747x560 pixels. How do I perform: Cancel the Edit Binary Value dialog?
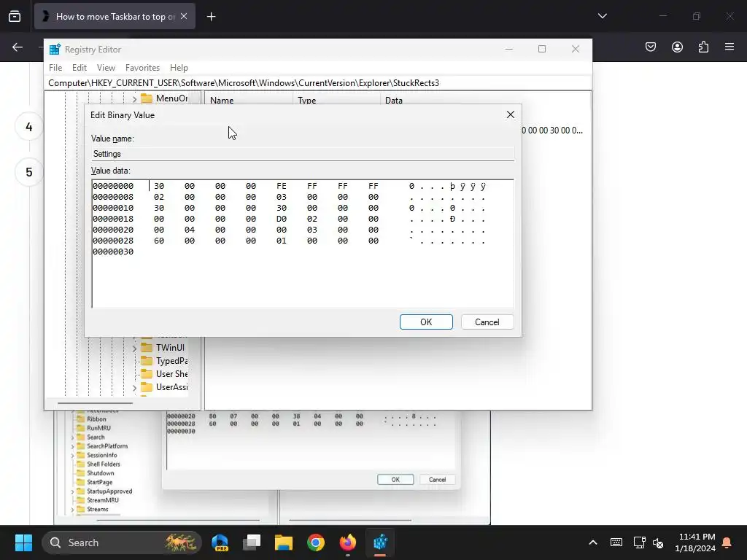(x=487, y=322)
